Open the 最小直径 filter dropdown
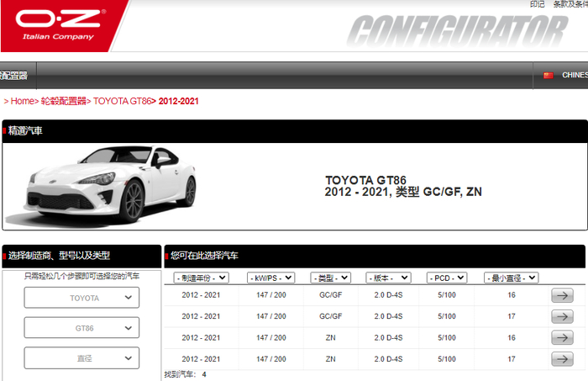 coord(511,278)
